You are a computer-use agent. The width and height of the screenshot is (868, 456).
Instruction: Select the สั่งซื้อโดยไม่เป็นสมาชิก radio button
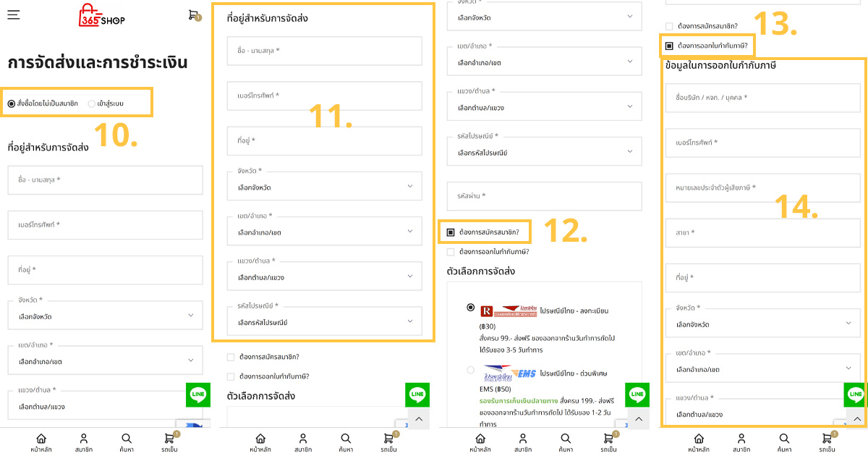tap(12, 104)
